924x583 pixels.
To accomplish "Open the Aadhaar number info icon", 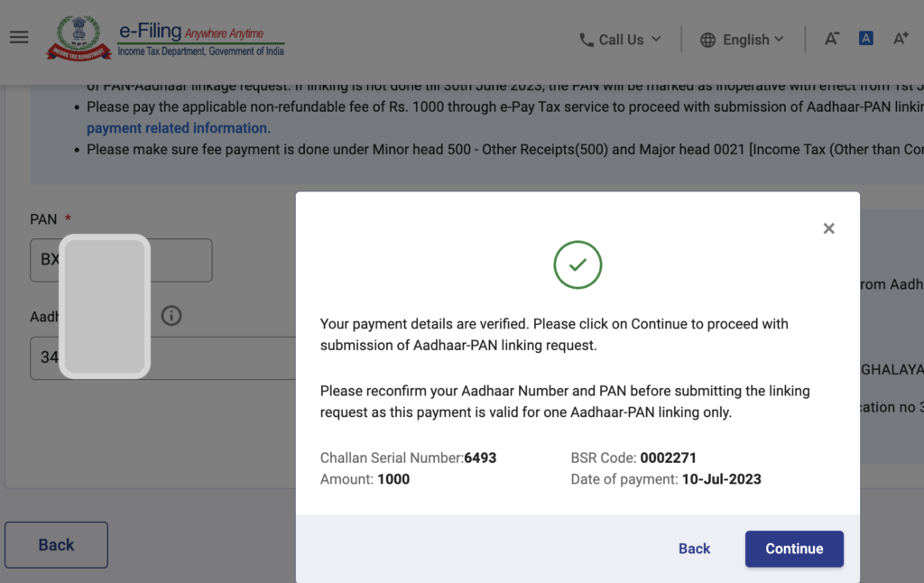I will click(171, 316).
